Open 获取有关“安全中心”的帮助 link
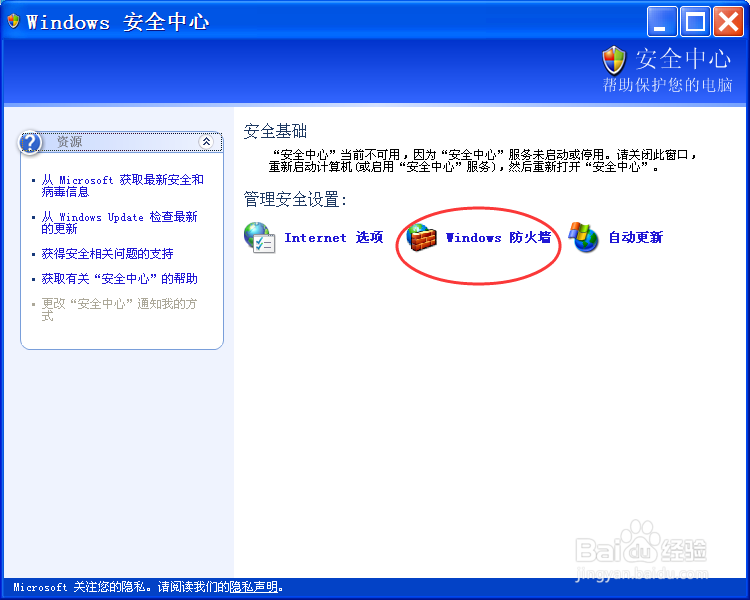 click(120, 278)
